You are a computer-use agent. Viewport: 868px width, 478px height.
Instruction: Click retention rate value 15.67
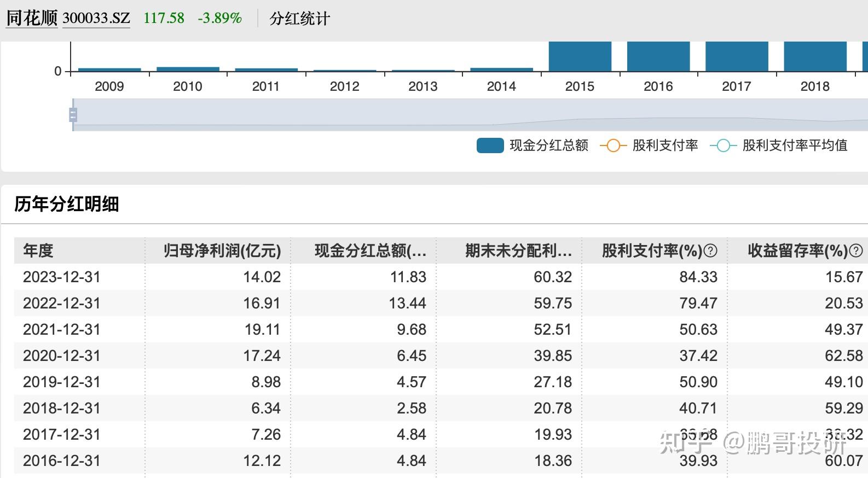[844, 277]
